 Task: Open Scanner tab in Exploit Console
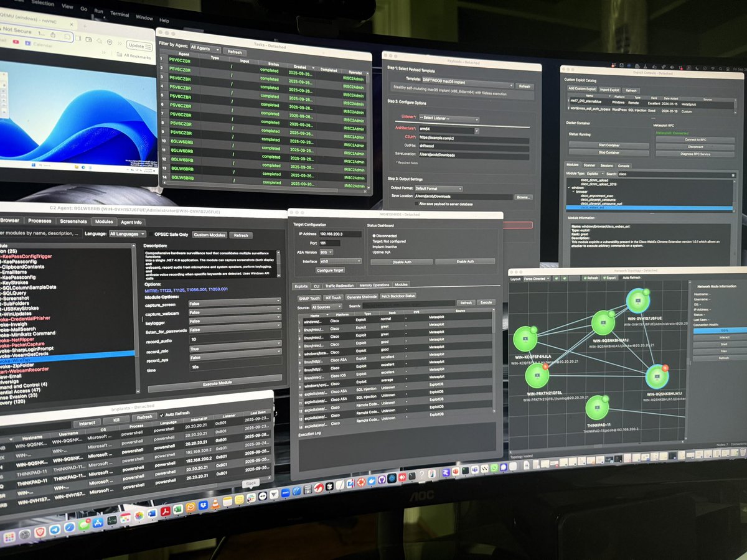tap(590, 166)
